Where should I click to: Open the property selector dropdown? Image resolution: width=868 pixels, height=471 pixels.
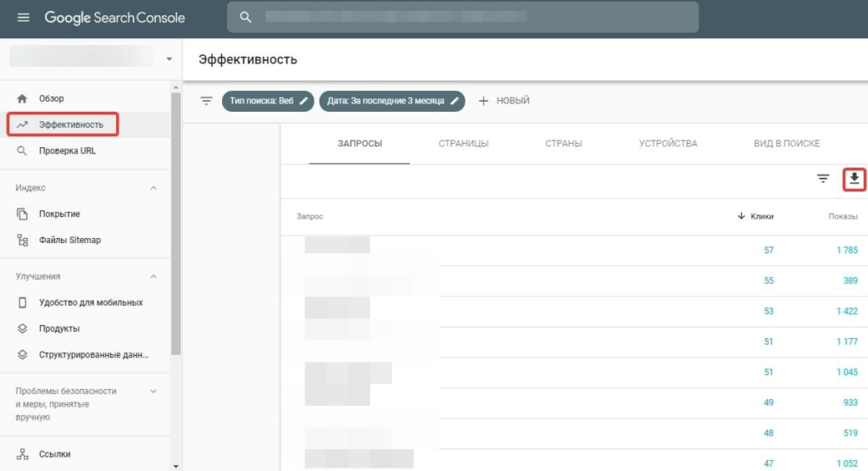[x=169, y=58]
